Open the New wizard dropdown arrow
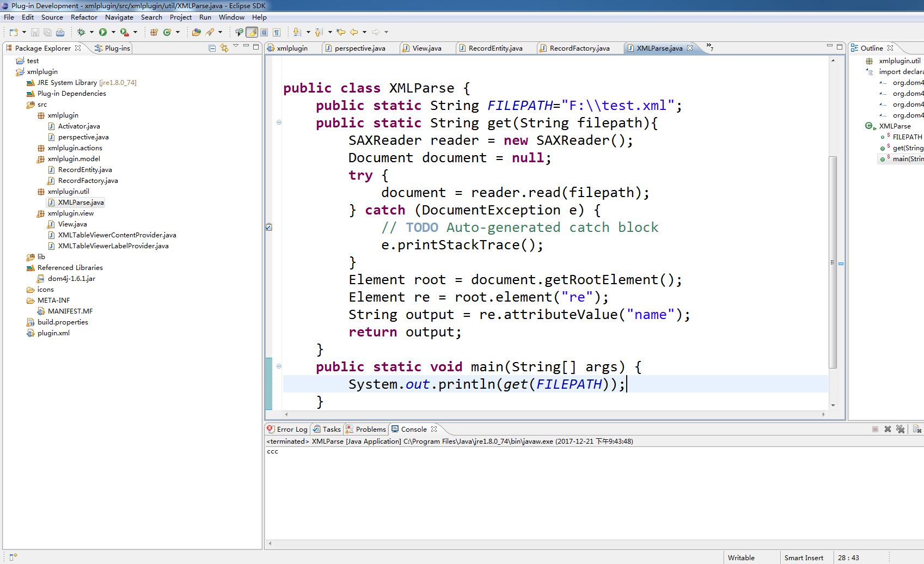 [24, 32]
